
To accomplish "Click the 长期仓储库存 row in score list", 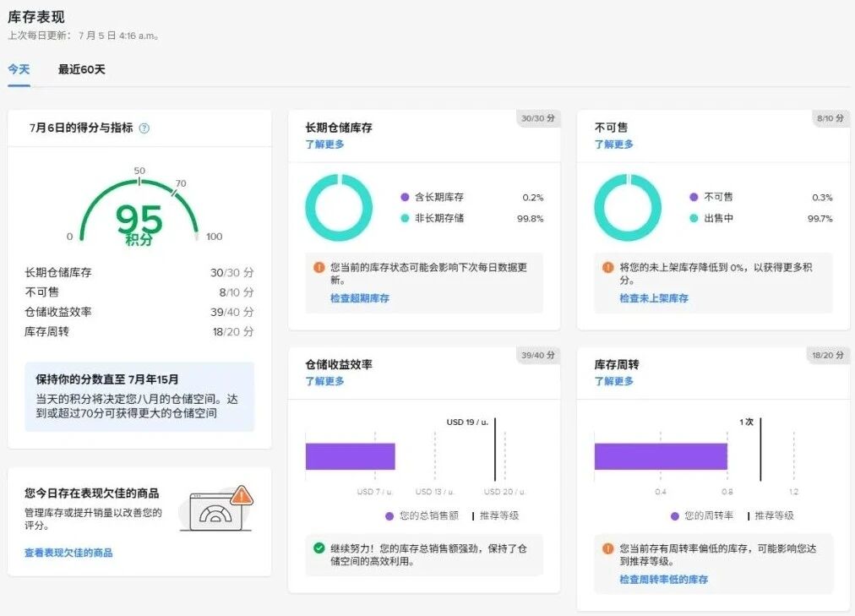I will (x=139, y=273).
